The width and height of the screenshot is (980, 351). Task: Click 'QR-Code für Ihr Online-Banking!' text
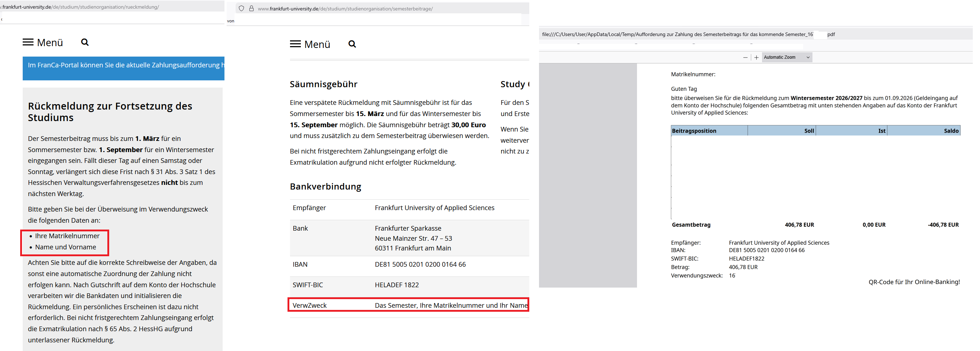(914, 282)
